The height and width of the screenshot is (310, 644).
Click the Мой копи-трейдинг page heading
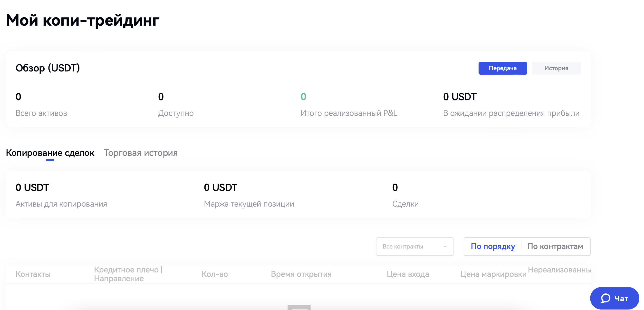(x=83, y=20)
